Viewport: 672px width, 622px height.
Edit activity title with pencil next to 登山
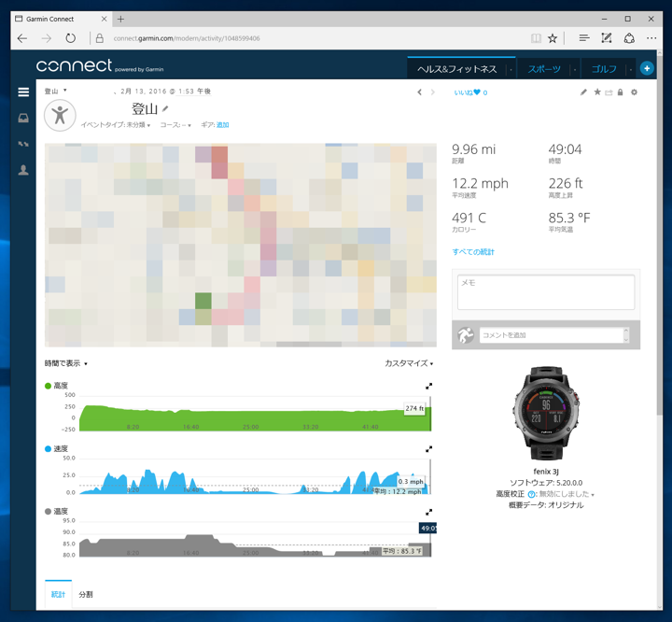pyautogui.click(x=165, y=109)
